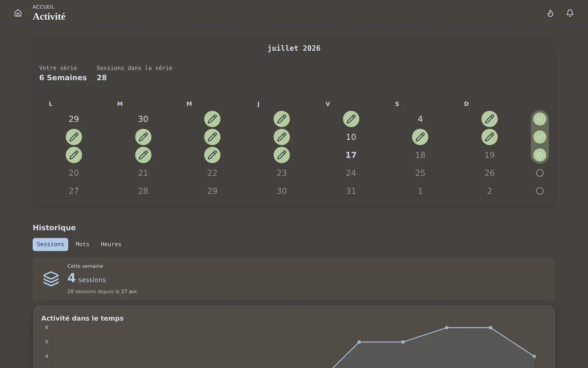The image size is (588, 368).
Task: Select Saturday 4 in the calendar
Action: 420,119
